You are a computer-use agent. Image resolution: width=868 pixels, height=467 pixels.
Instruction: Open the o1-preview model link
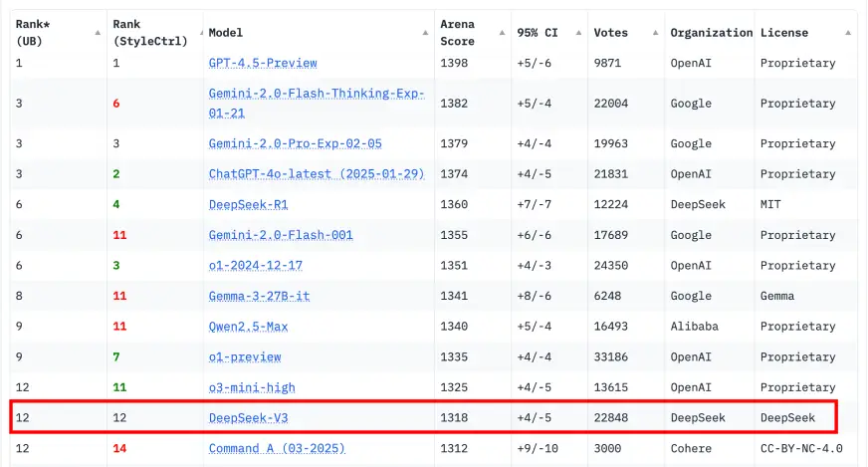[245, 356]
